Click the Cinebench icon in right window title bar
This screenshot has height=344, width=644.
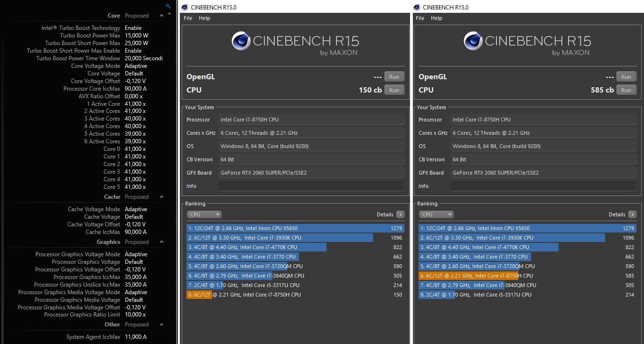[x=417, y=7]
